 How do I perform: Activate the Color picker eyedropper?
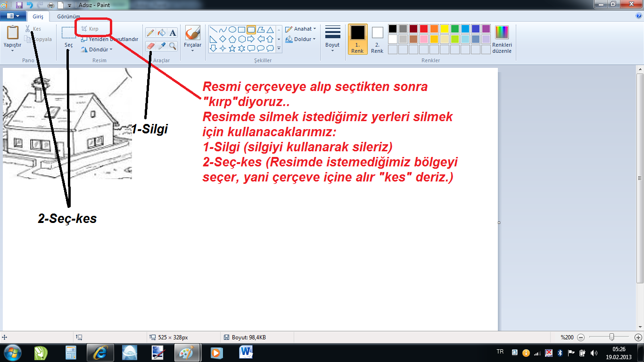click(162, 46)
